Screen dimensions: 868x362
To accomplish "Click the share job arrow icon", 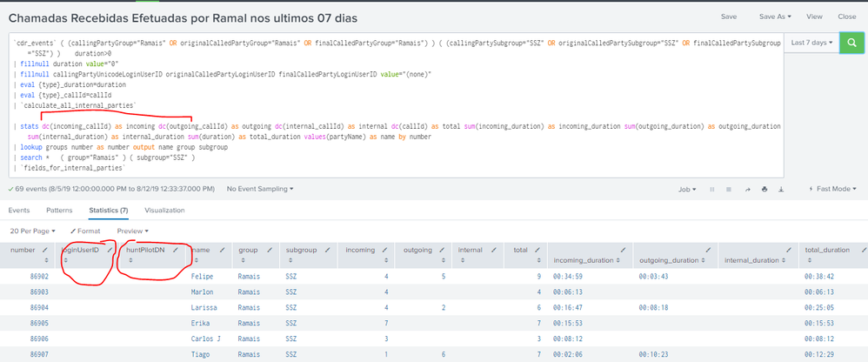I will 746,188.
